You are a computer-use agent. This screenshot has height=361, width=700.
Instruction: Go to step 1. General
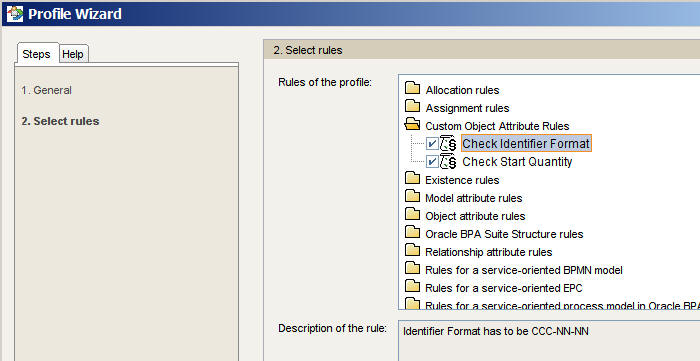(x=46, y=90)
